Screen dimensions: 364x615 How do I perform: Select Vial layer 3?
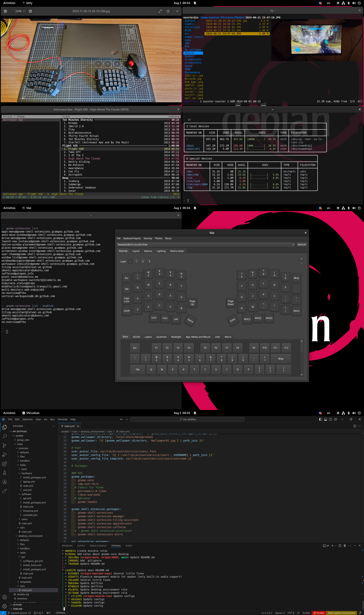pyautogui.click(x=149, y=261)
